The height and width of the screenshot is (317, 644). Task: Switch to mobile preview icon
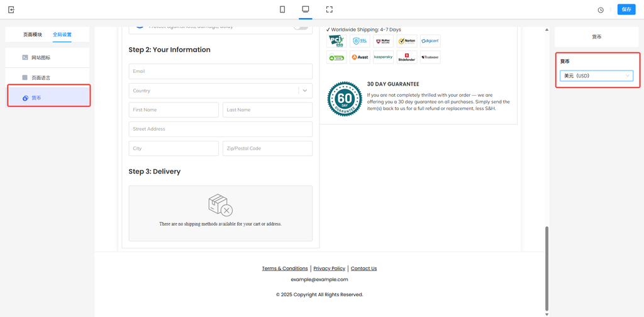click(x=282, y=9)
